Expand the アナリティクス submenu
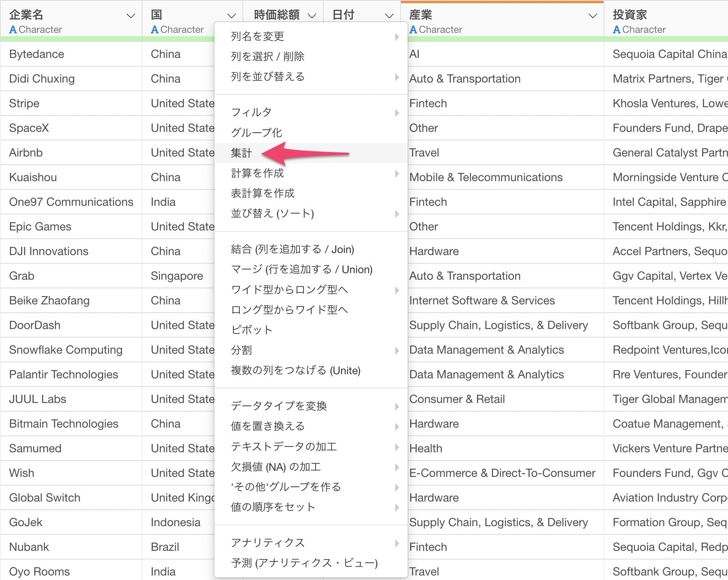Screen dimensions: 728x580 click(x=311, y=543)
